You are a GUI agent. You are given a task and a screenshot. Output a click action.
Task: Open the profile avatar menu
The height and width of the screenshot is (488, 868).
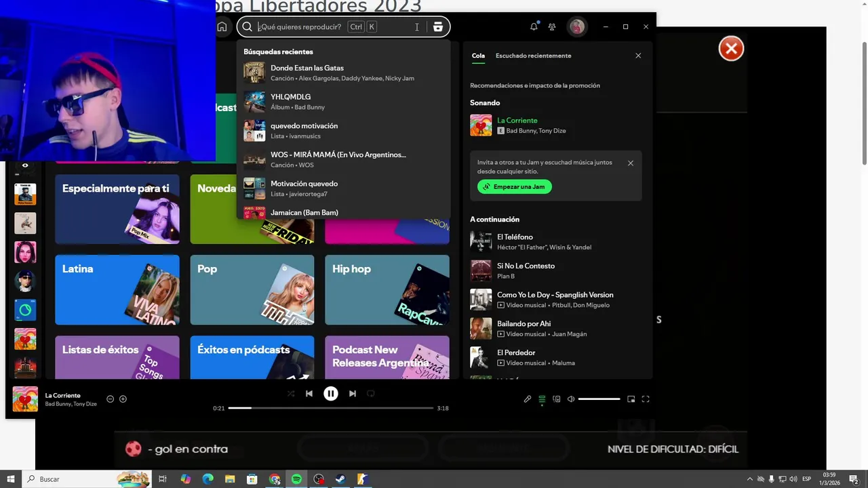577,26
